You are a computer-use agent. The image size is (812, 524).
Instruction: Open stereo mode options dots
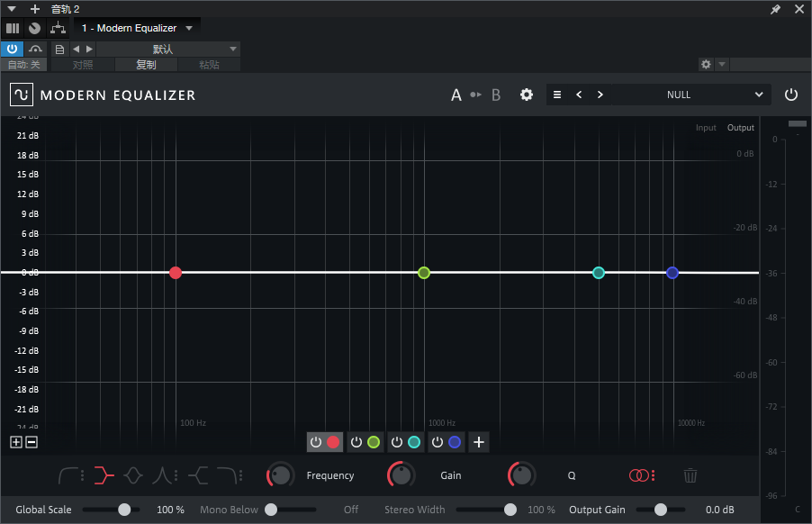click(x=653, y=475)
